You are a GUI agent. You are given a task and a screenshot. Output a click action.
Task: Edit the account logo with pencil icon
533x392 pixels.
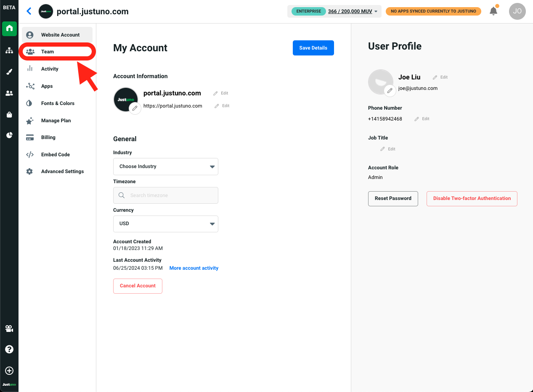pos(135,108)
